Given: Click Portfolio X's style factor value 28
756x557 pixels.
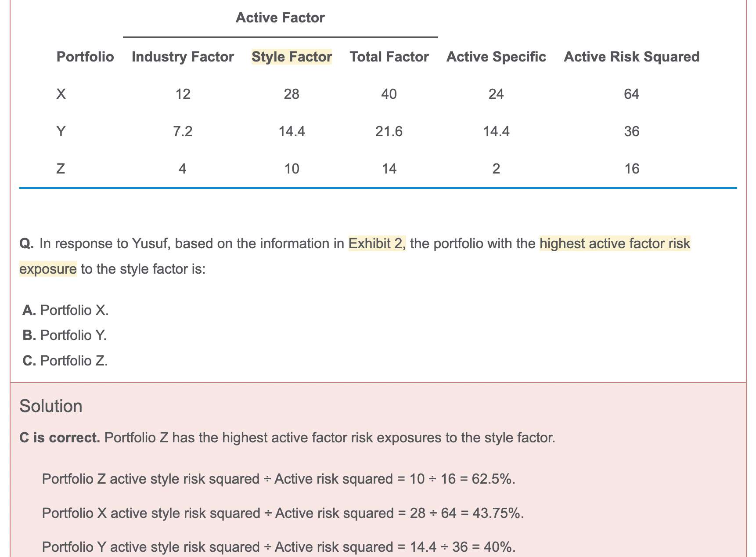Looking at the screenshot, I should [x=292, y=94].
